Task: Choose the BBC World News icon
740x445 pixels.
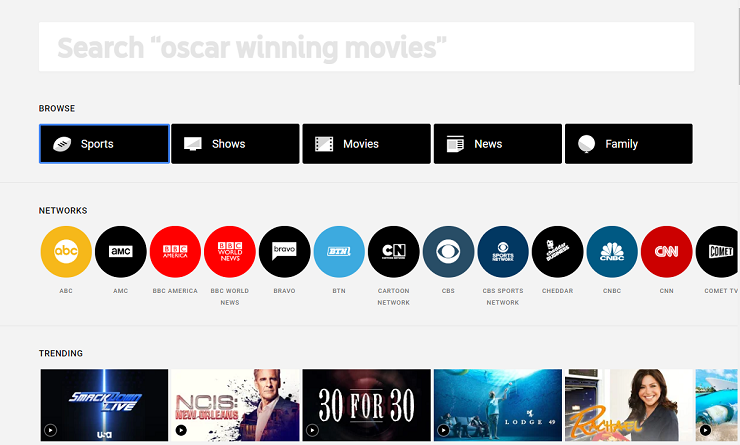Action: point(230,252)
